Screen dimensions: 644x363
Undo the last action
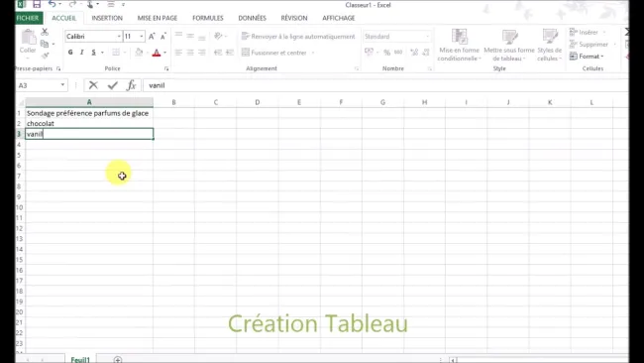[53, 4]
